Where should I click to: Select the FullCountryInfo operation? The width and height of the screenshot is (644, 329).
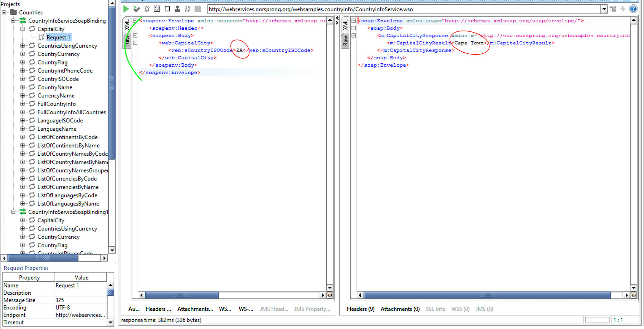57,104
